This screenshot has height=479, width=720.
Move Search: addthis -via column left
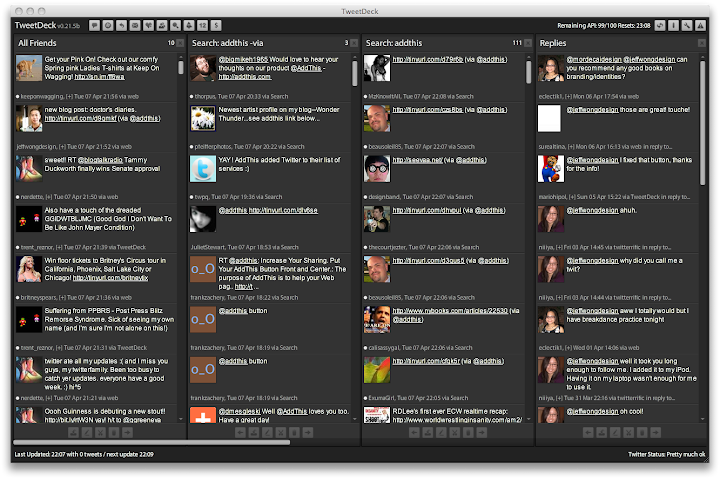coord(240,433)
